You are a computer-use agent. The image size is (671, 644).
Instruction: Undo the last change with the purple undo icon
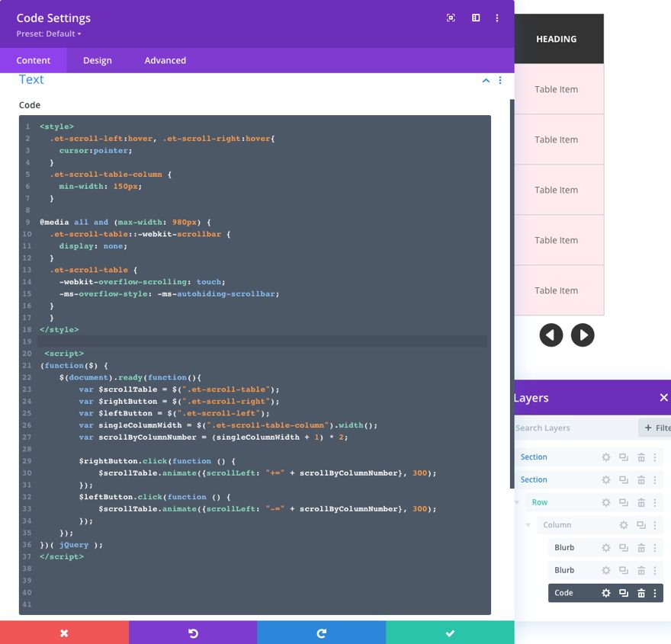click(x=193, y=633)
